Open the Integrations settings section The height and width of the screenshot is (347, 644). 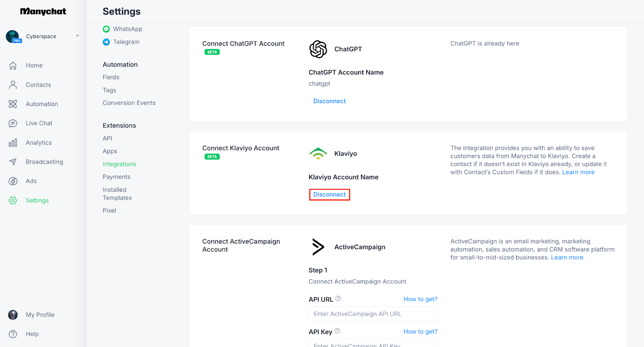coord(119,164)
